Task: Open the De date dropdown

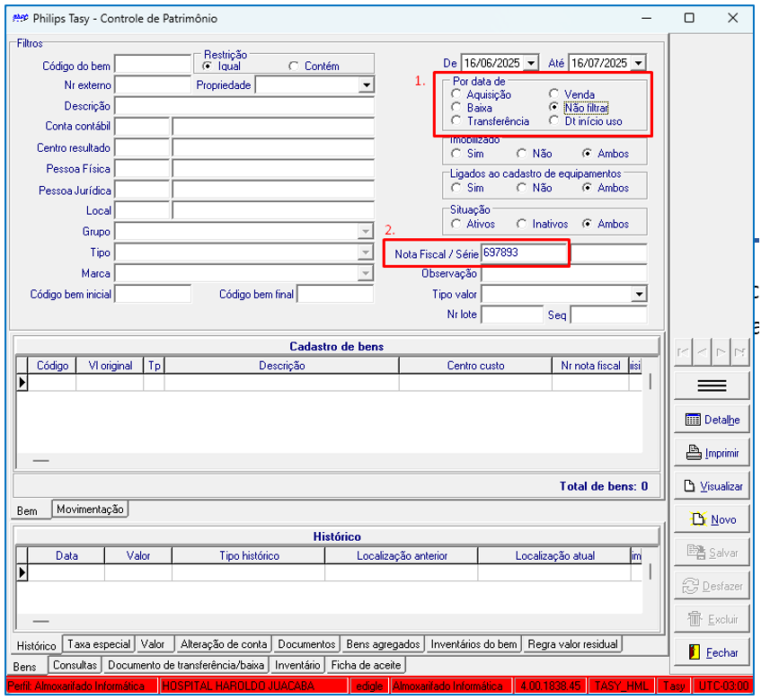Action: pos(531,63)
